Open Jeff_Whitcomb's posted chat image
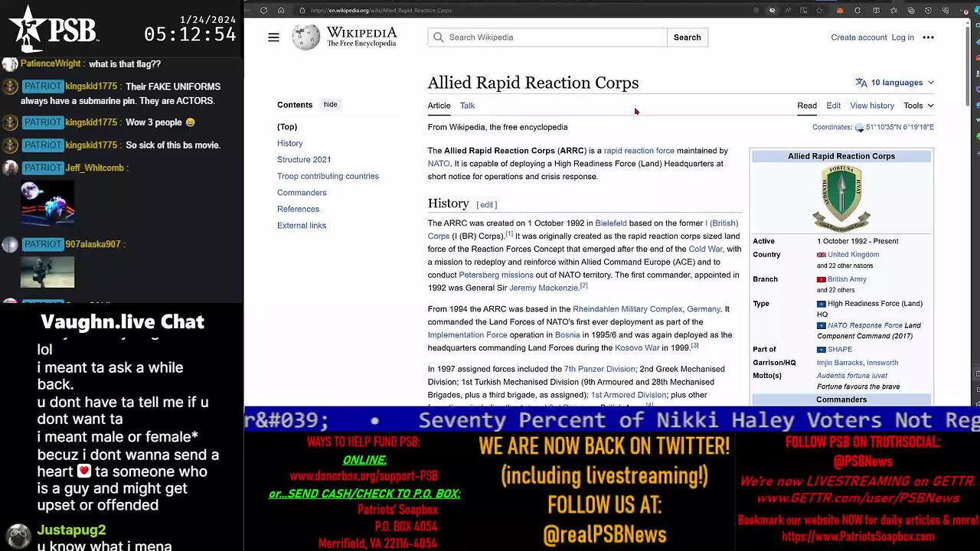 pyautogui.click(x=47, y=202)
